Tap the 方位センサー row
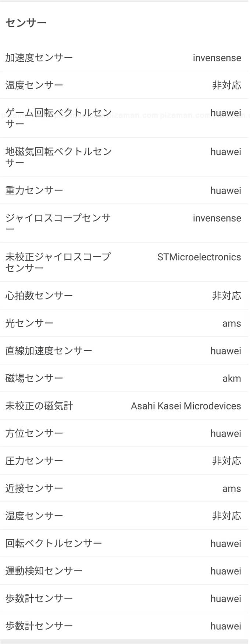Image resolution: width=250 pixels, height=644 pixels. 34,433
